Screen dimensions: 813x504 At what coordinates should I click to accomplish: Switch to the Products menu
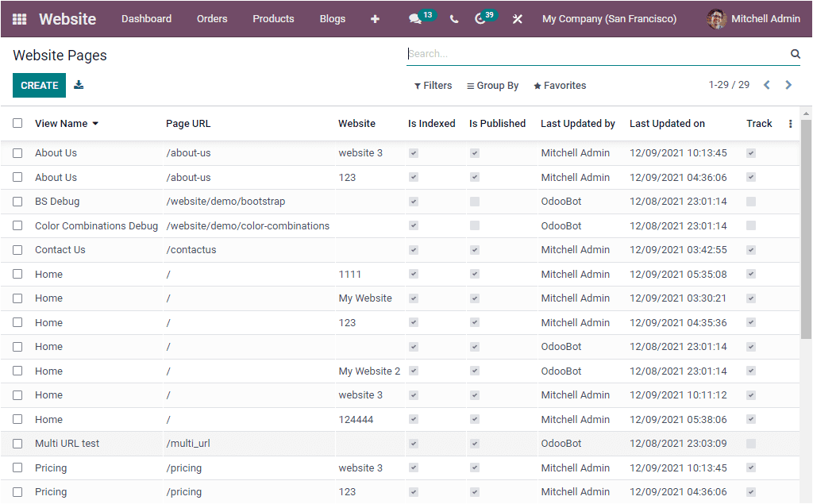[x=273, y=18]
